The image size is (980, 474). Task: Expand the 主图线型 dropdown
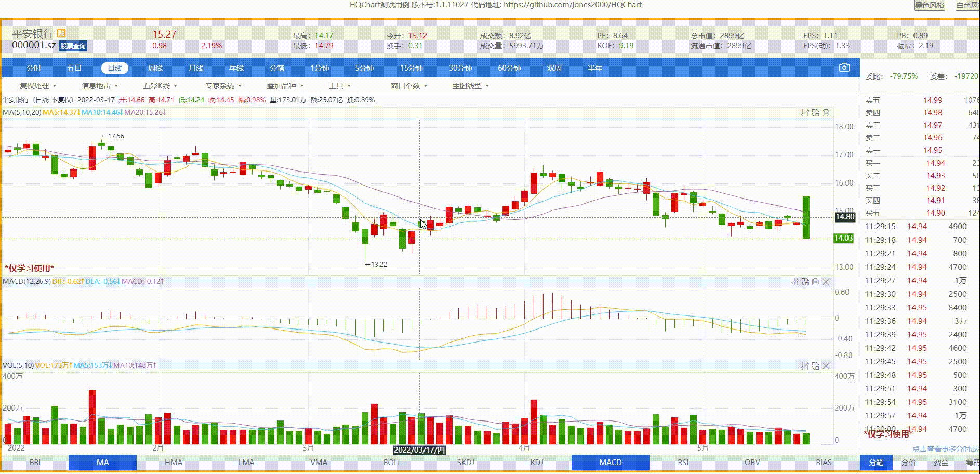(469, 86)
